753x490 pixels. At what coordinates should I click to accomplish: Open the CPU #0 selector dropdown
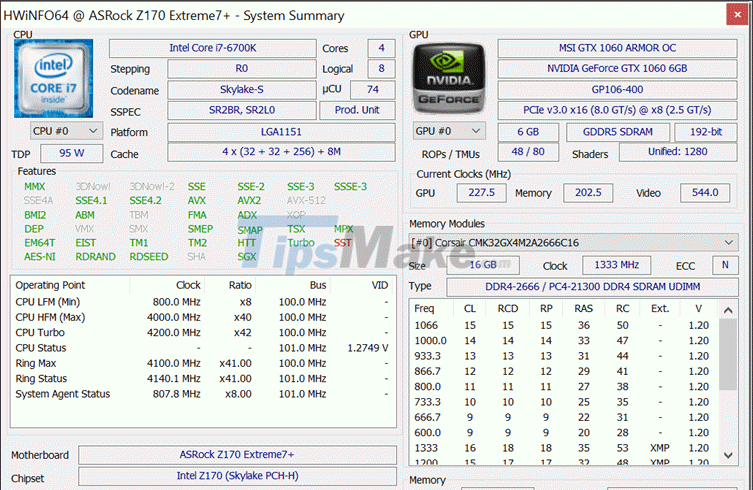(x=66, y=131)
